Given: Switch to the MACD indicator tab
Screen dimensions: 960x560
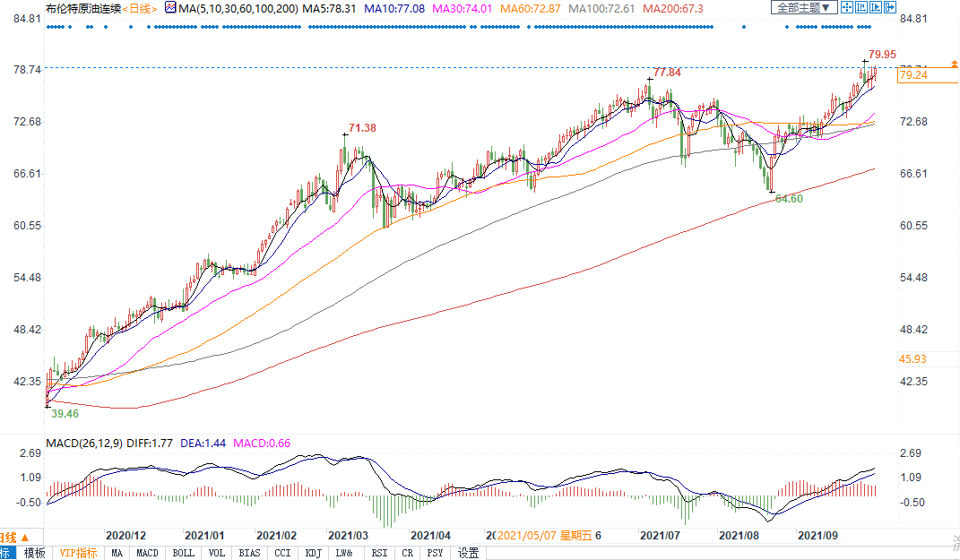Looking at the screenshot, I should (x=147, y=553).
